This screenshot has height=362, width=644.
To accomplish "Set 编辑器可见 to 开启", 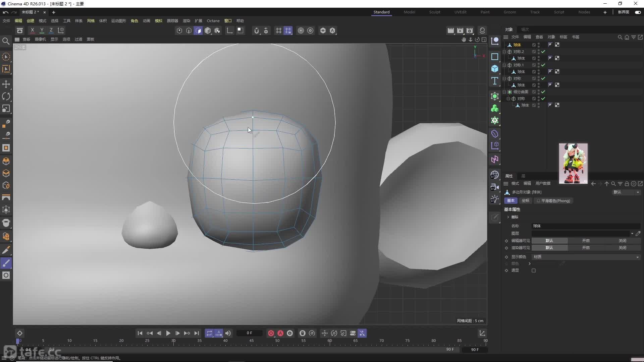I will tap(586, 241).
